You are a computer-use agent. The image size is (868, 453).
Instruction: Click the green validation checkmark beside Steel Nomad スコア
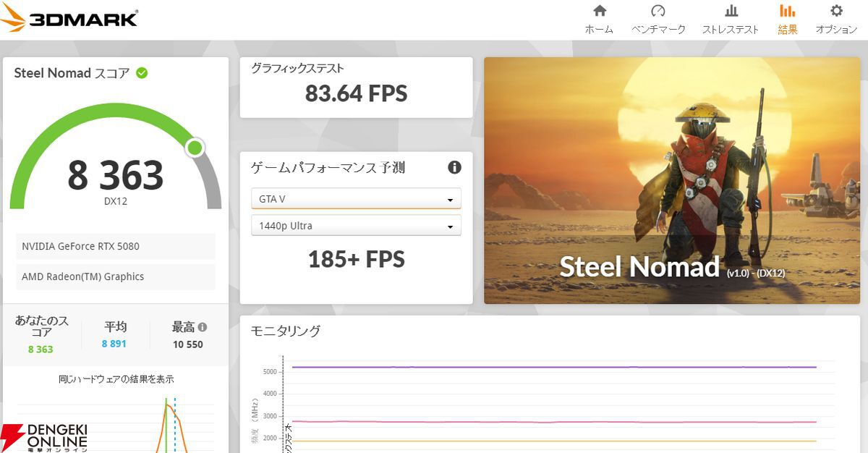coord(142,73)
